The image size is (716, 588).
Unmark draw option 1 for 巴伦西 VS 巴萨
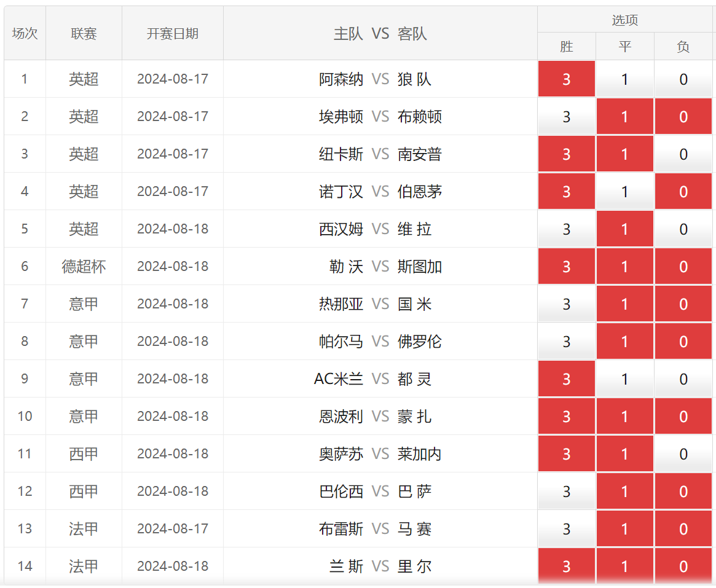(x=624, y=491)
